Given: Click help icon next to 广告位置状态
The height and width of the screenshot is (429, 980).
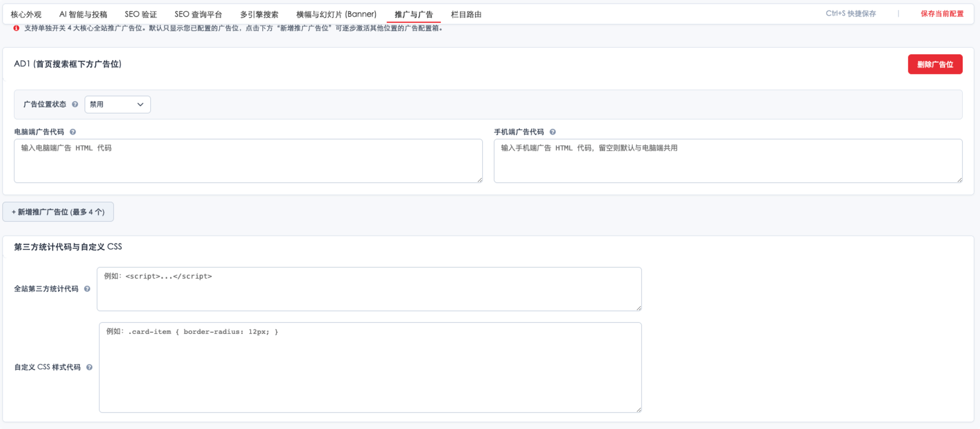Looking at the screenshot, I should [x=75, y=104].
